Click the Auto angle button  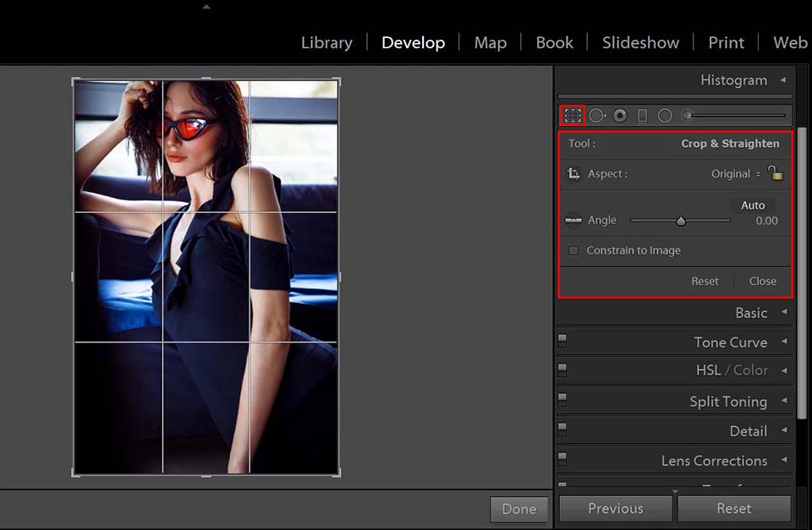click(753, 205)
